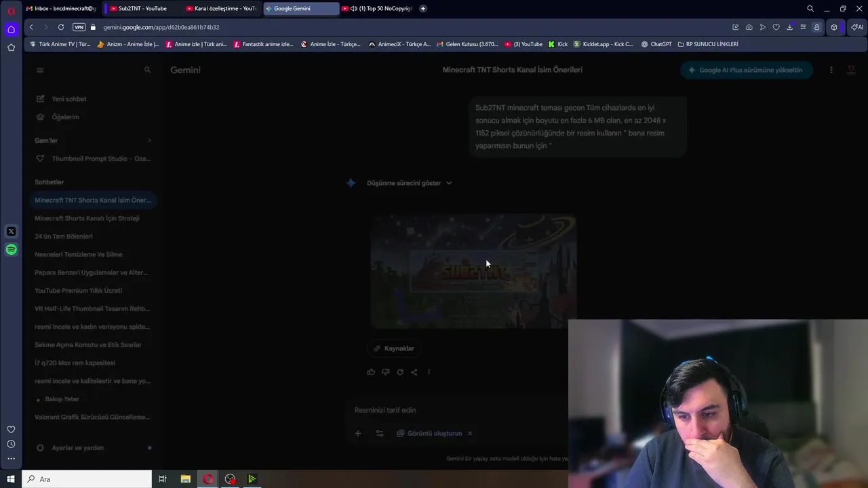Remove Görüntü oluşturun chip with X
Viewport: 868px width, 488px height.
469,433
